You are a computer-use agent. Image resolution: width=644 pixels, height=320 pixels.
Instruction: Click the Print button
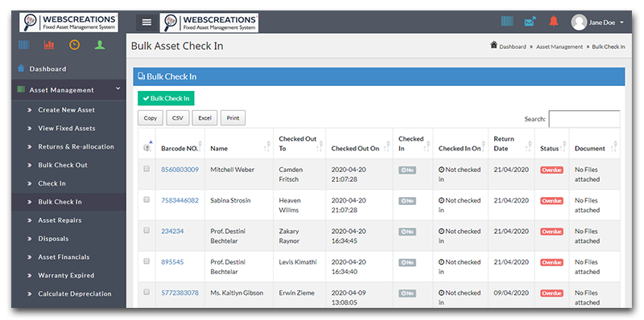tap(233, 118)
